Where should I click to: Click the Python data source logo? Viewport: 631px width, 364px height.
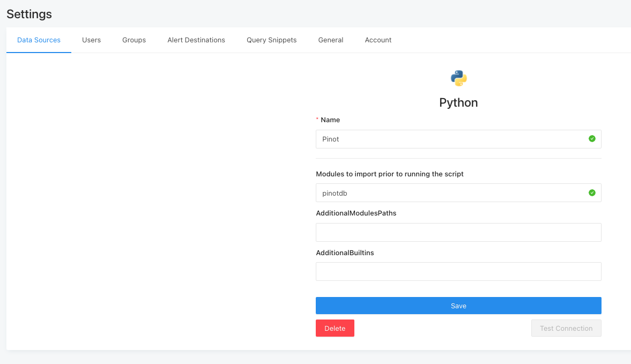[x=458, y=78]
